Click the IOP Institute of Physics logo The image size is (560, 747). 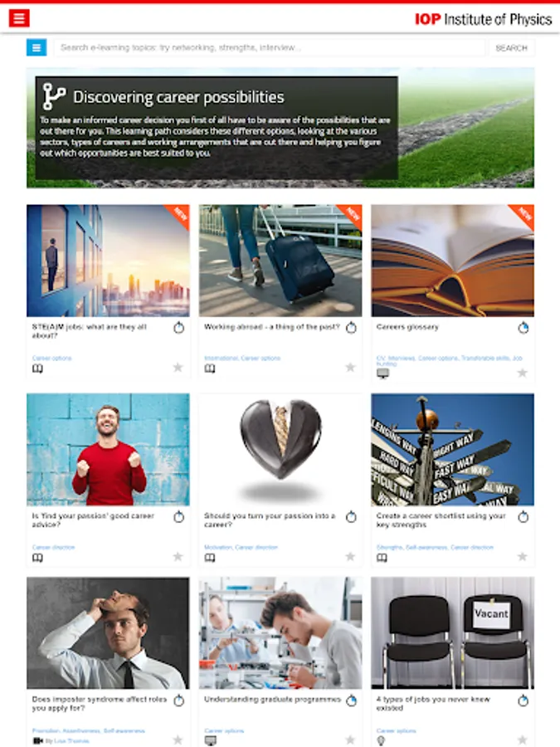pos(483,19)
